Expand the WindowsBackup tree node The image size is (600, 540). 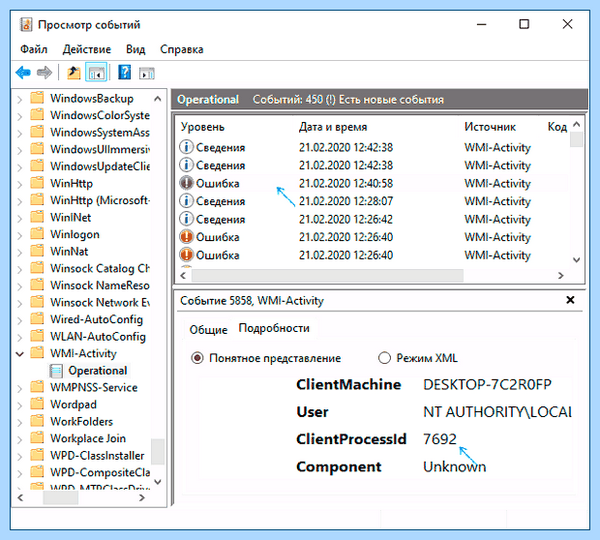click(20, 99)
